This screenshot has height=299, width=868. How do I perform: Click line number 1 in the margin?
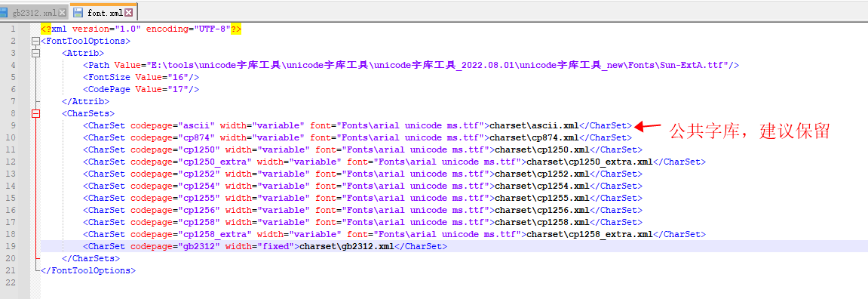[x=14, y=29]
